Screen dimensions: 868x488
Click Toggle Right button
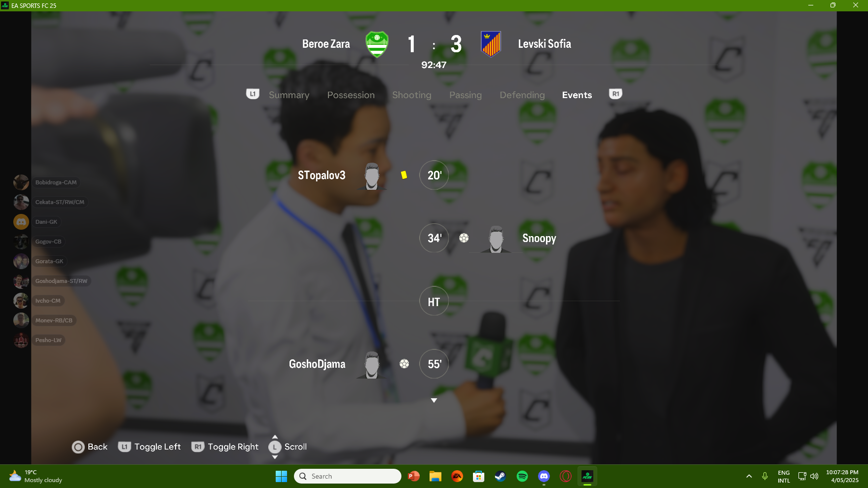tap(225, 447)
